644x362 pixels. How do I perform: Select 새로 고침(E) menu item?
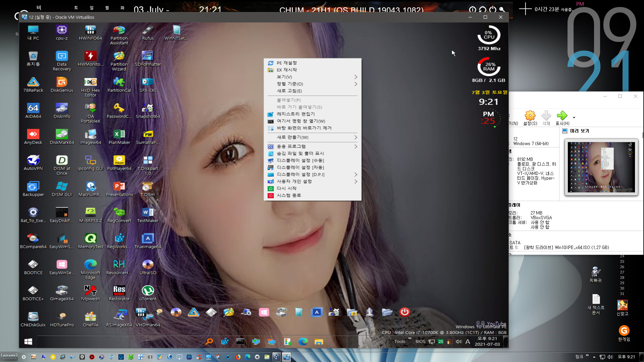(x=313, y=91)
